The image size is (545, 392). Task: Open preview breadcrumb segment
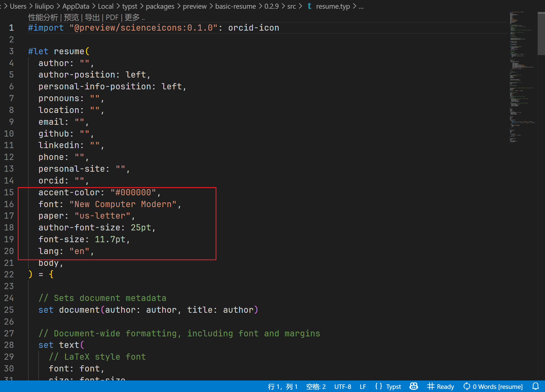click(x=195, y=6)
